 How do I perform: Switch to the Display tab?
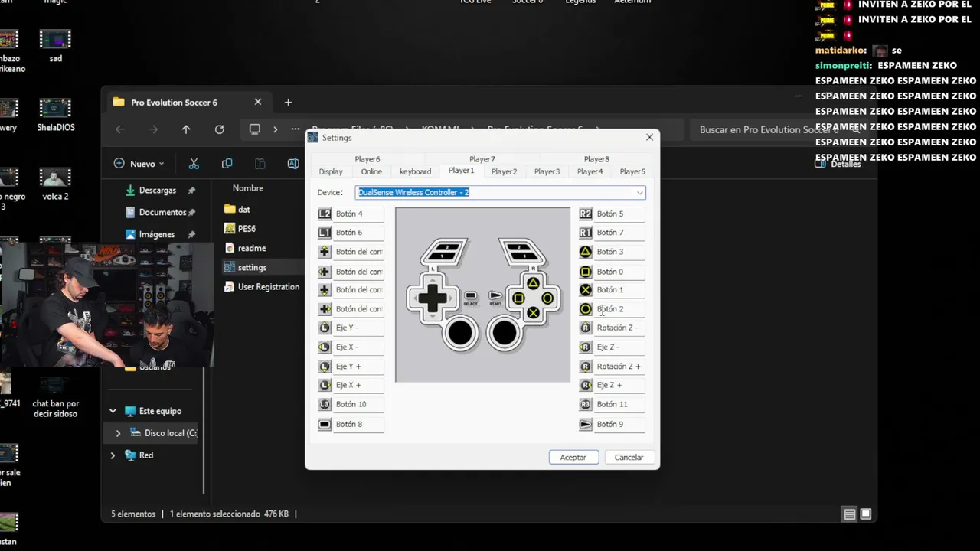pos(331,172)
